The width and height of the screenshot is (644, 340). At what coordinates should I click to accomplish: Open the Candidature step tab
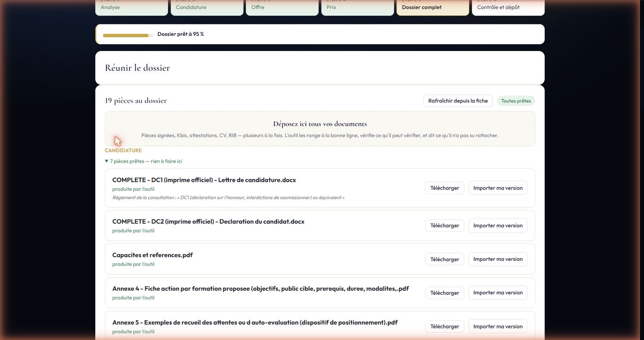point(207,7)
